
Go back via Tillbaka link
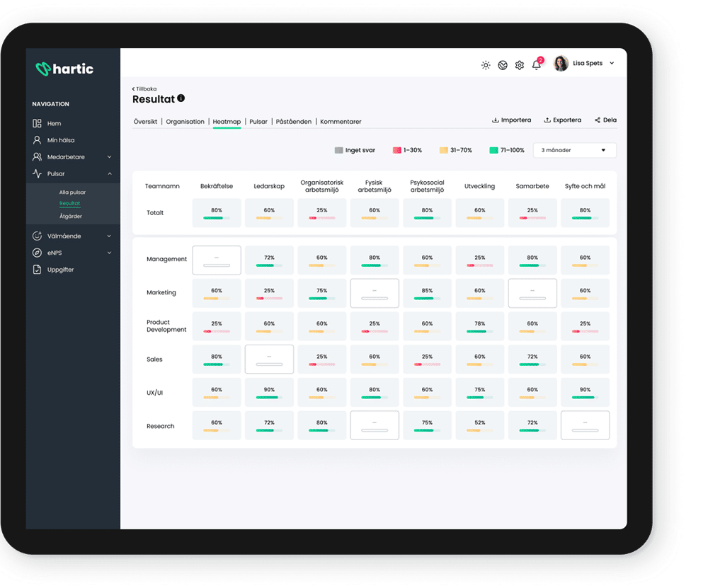[144, 89]
